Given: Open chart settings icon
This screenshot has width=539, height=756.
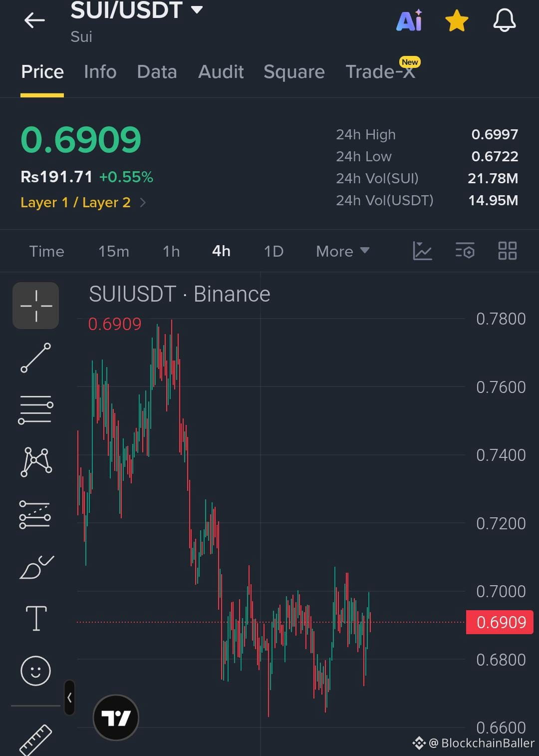Looking at the screenshot, I should (465, 251).
